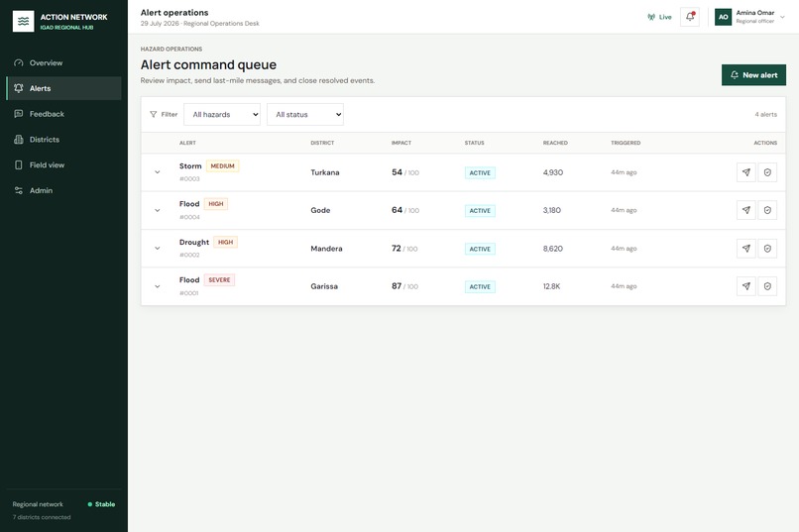Expand the Flood #0004 row
The height and width of the screenshot is (532, 799).
(x=158, y=210)
